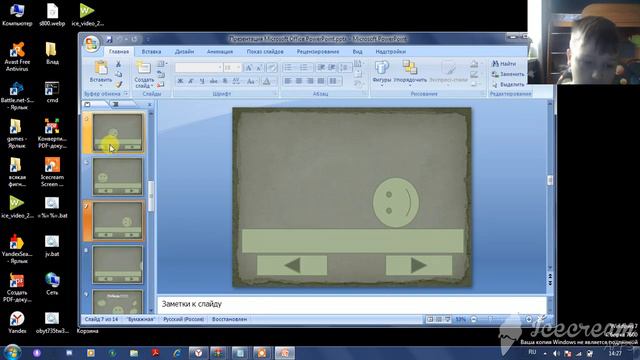Click the line spacing icon
This screenshot has height=360, width=640.
(x=344, y=68)
